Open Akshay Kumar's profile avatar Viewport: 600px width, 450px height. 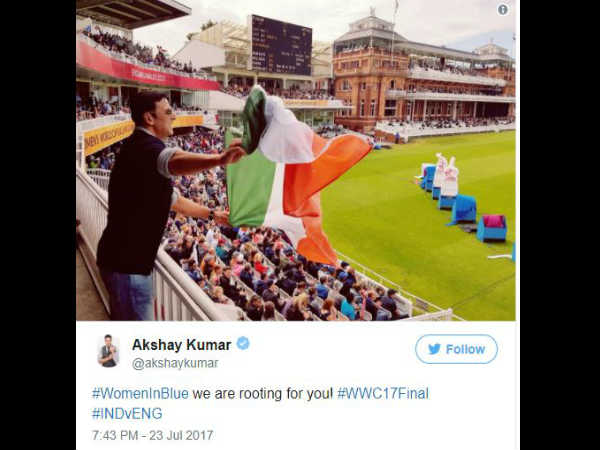point(108,351)
